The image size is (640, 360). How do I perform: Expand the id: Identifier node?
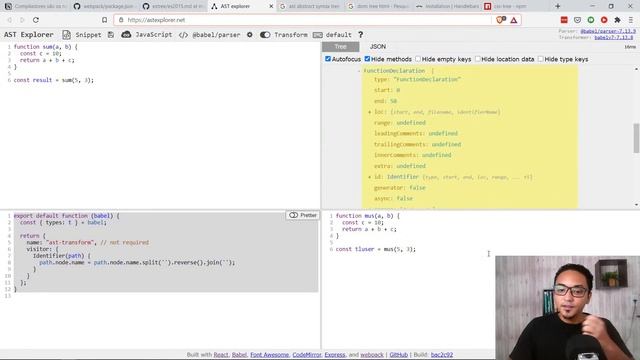tap(370, 177)
